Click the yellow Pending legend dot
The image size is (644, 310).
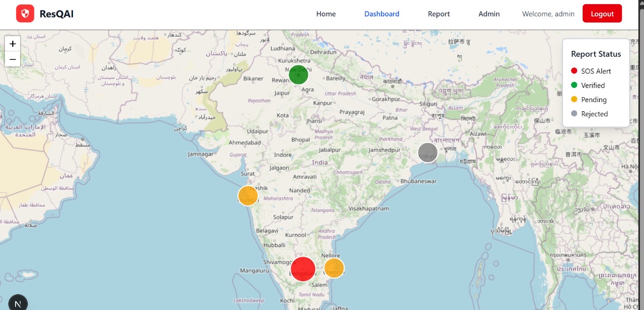coord(574,99)
